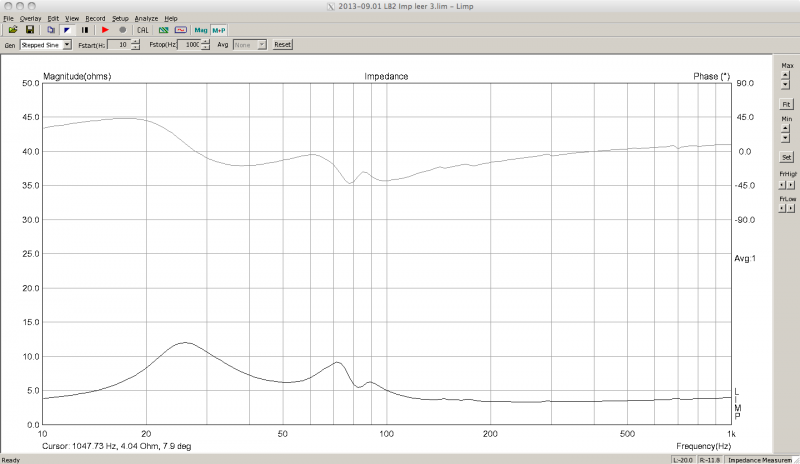Viewport: 800px width, 464px height.
Task: Toggle the M+P magnitude and phase view
Action: 219,30
